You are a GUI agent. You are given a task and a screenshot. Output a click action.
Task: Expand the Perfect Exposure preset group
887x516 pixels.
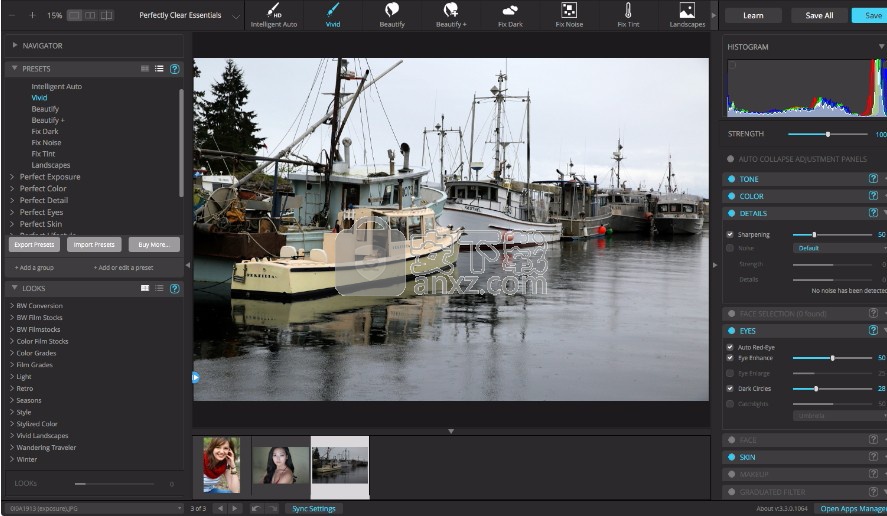tap(12, 177)
